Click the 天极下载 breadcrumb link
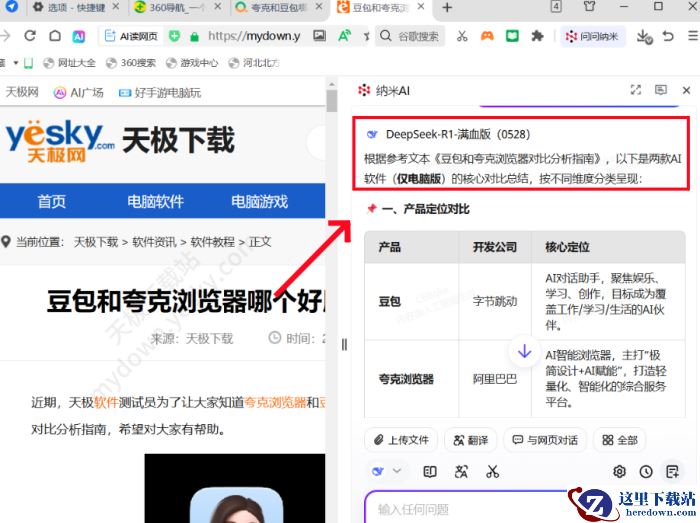Image resolution: width=700 pixels, height=523 pixels. click(96, 242)
